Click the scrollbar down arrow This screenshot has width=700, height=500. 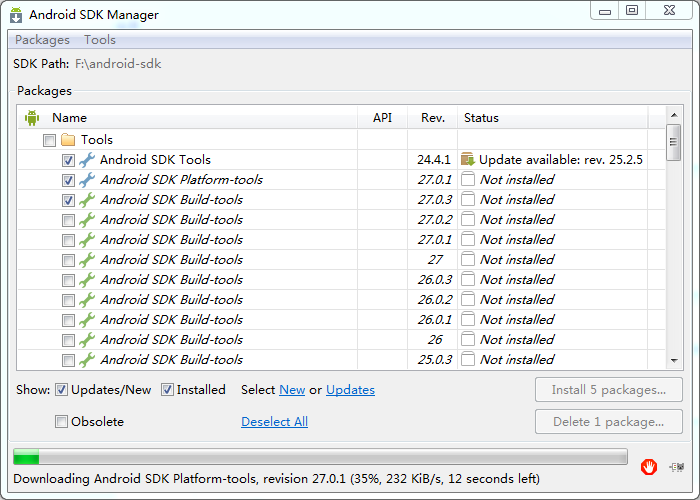674,361
